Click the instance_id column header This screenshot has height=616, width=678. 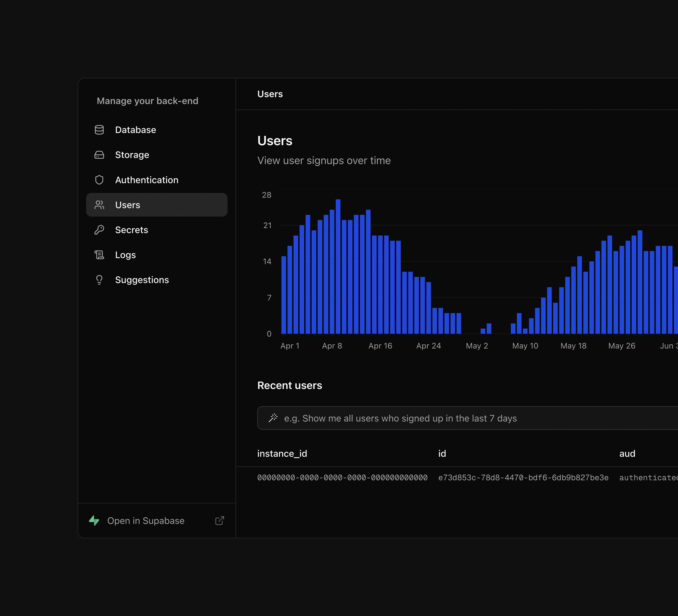pyautogui.click(x=282, y=454)
